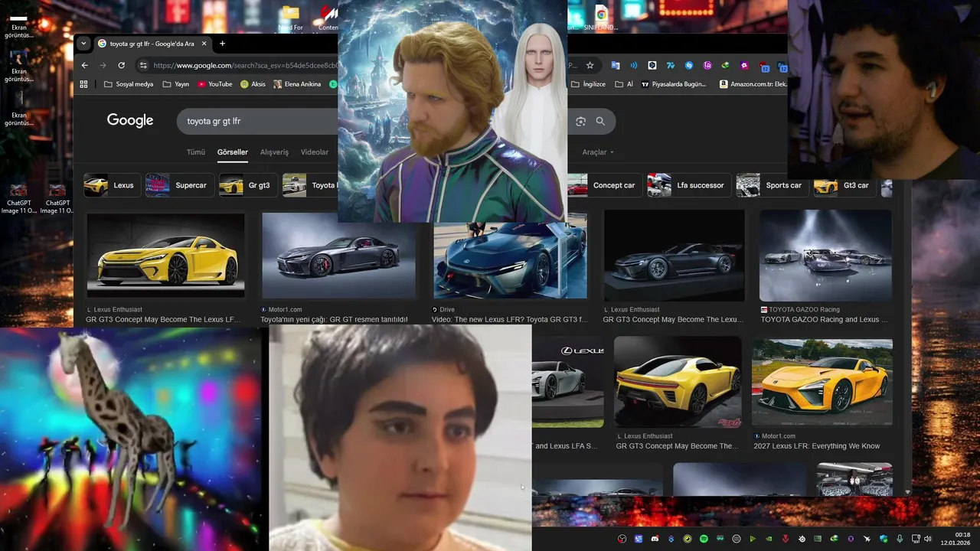Viewport: 980px width, 551px height.
Task: Open OBS Studio icon in system tray
Action: 622,539
